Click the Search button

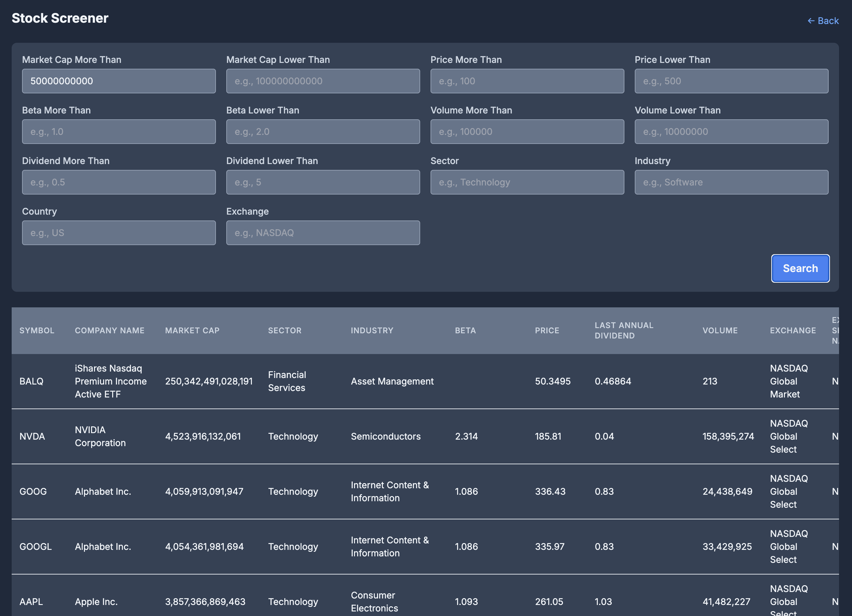click(800, 268)
